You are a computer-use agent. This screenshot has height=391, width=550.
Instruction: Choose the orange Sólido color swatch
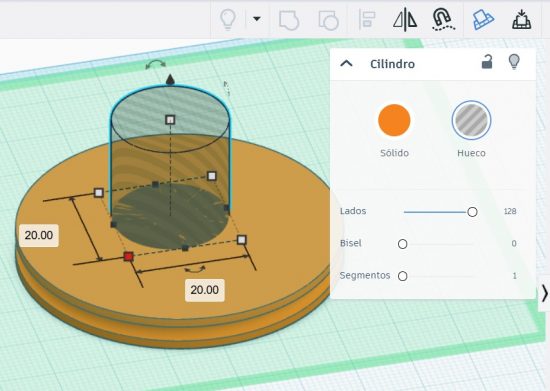[394, 120]
